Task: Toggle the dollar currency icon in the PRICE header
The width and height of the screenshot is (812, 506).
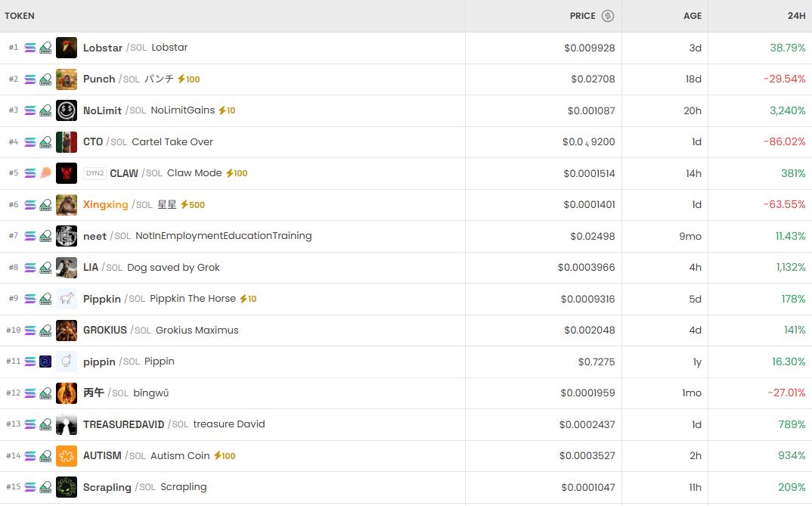Action: (x=607, y=16)
